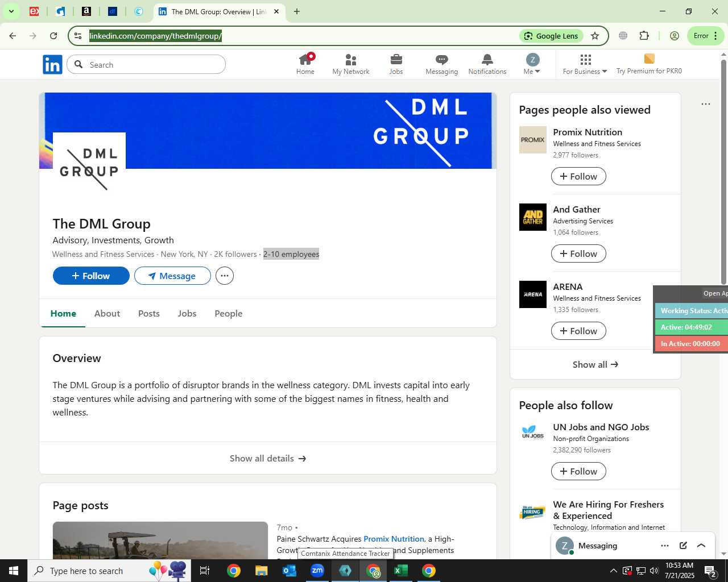Follow Promix Nutrition page
The height and width of the screenshot is (582, 728).
click(578, 176)
